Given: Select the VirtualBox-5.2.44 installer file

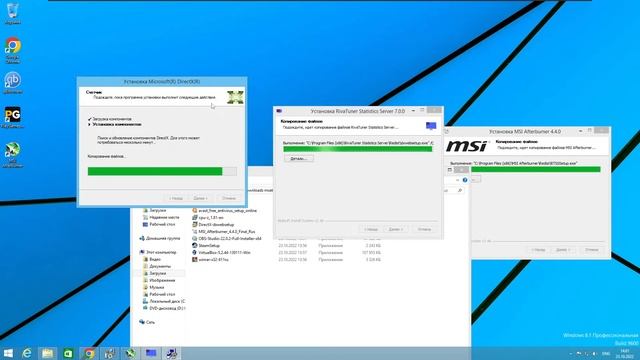Looking at the screenshot, I should [221, 252].
